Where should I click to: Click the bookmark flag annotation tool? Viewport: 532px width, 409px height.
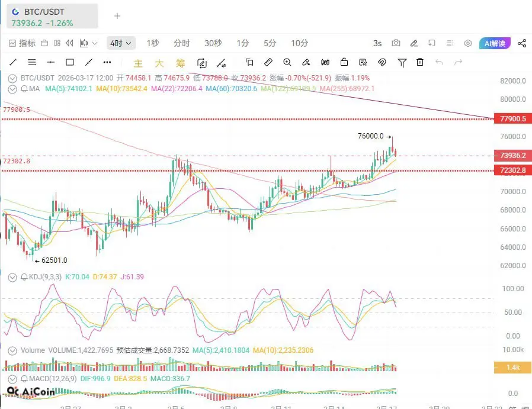point(249,62)
